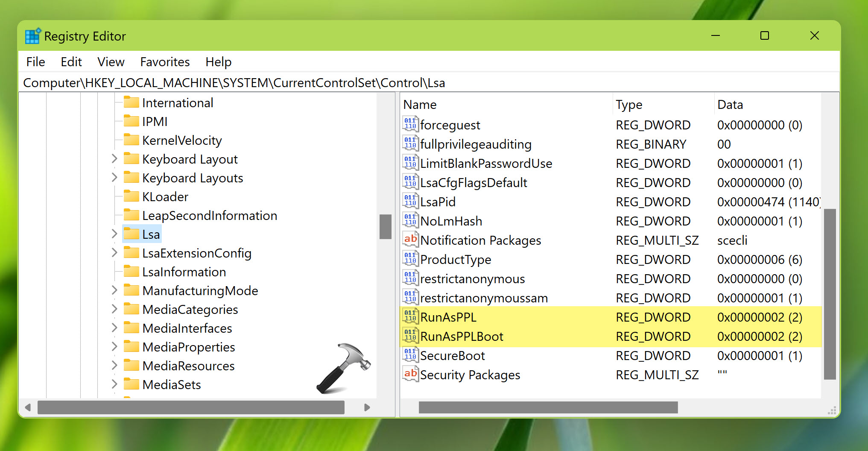
Task: Click the fullprivilegeauditing binary value icon
Action: point(410,143)
